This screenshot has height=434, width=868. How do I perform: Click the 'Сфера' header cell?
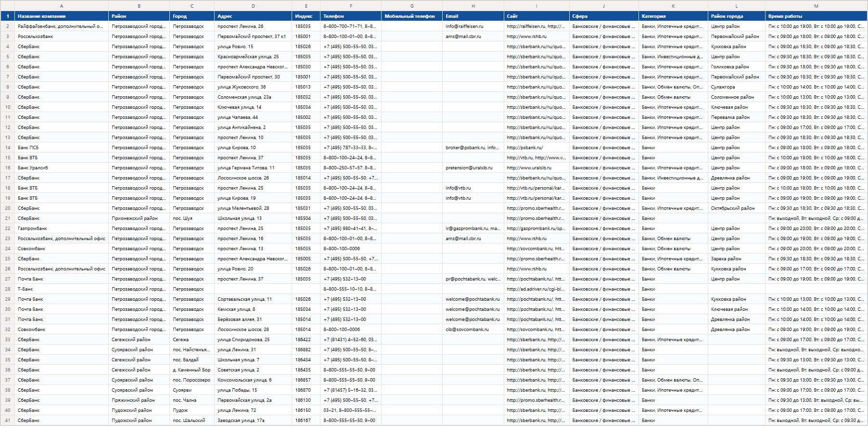604,16
